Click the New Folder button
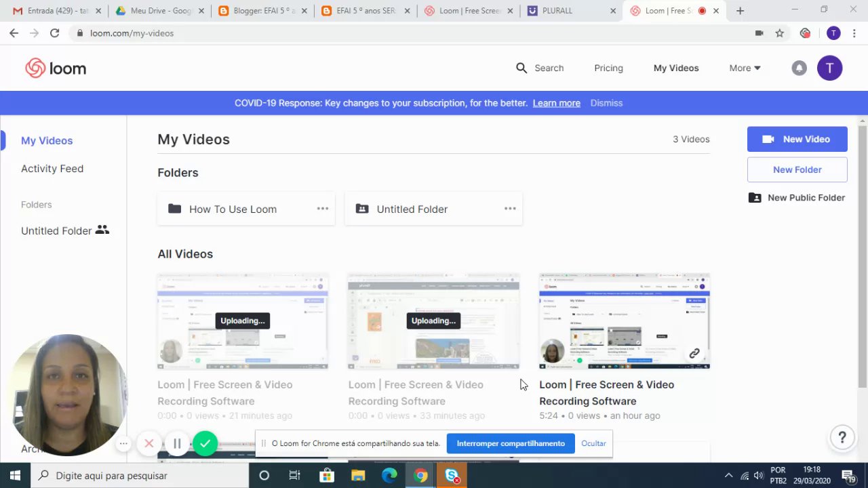The height and width of the screenshot is (488, 868). [x=797, y=169]
